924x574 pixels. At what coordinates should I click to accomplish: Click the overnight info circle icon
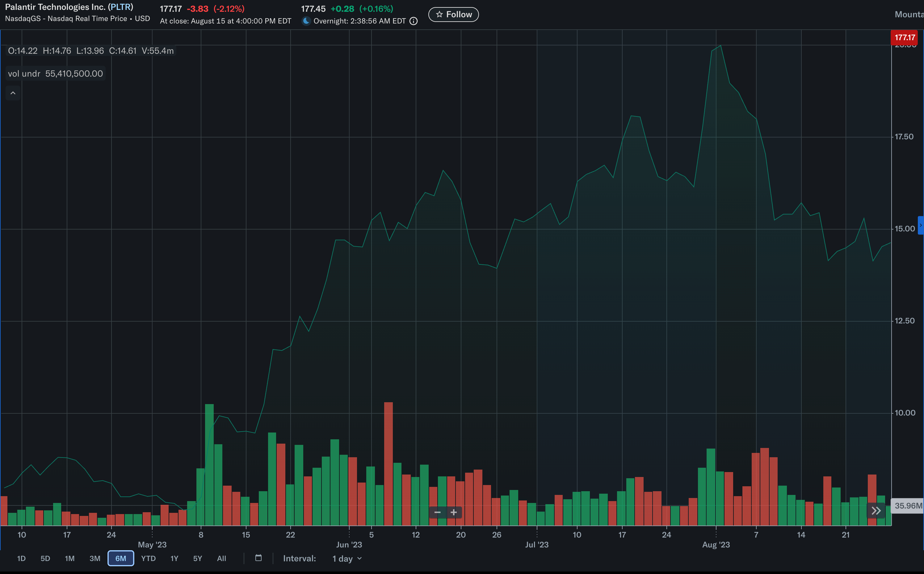click(414, 21)
